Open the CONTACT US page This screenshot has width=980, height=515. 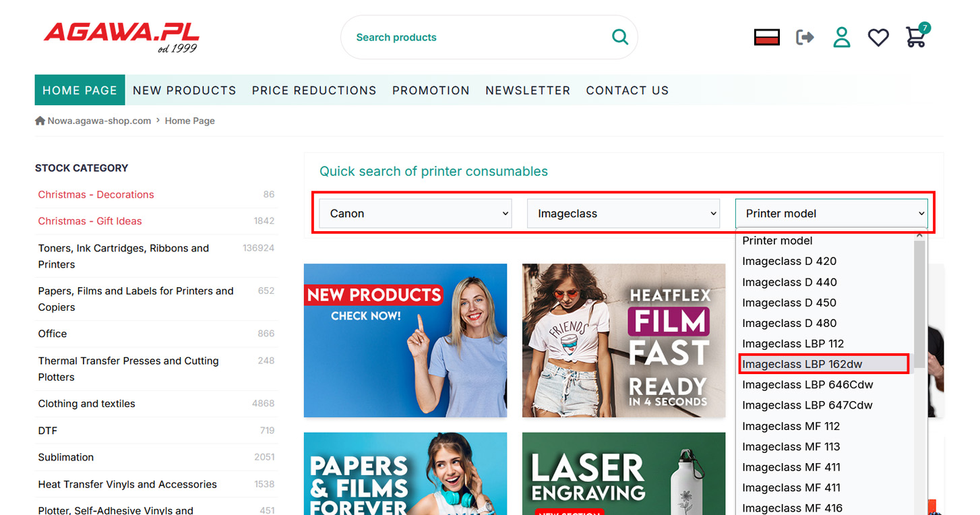(627, 90)
